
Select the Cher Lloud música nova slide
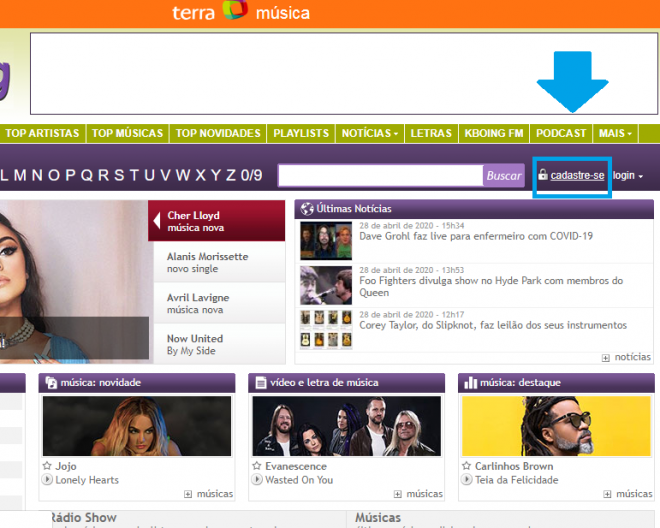click(x=217, y=221)
